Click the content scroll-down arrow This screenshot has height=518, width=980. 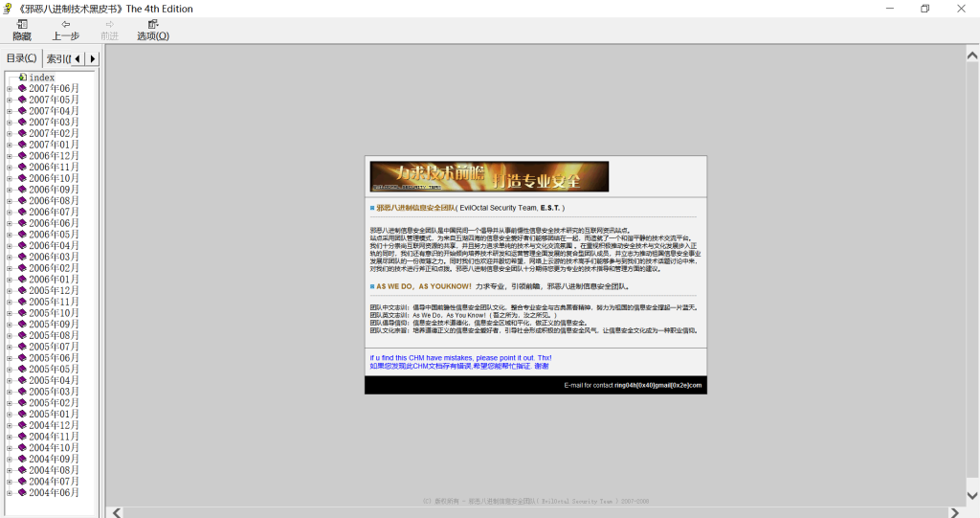972,495
